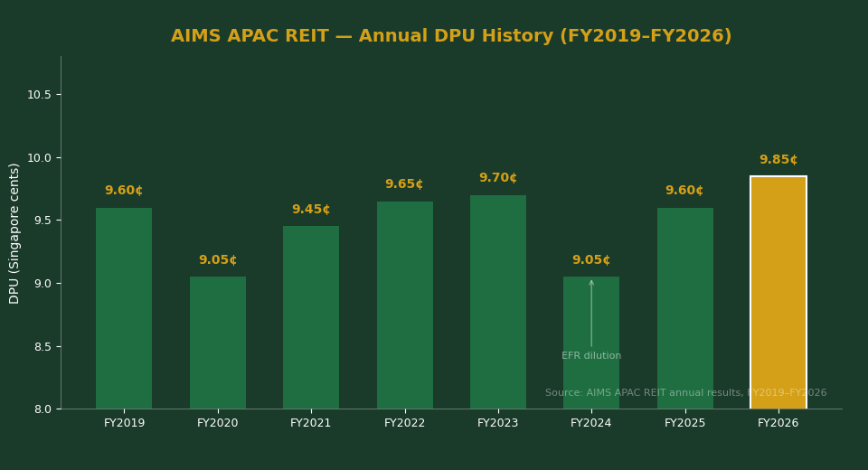Click the FY2025 x-axis label
Viewport: 868px width, 470px height.
[684, 424]
